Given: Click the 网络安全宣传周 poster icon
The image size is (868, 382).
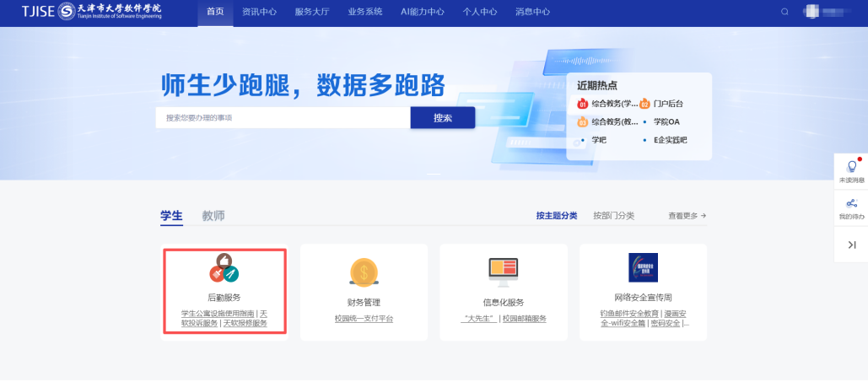Looking at the screenshot, I should [x=643, y=267].
